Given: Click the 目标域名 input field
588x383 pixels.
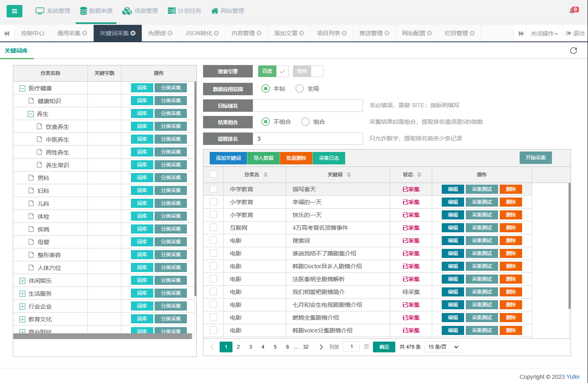Looking at the screenshot, I should coord(308,106).
